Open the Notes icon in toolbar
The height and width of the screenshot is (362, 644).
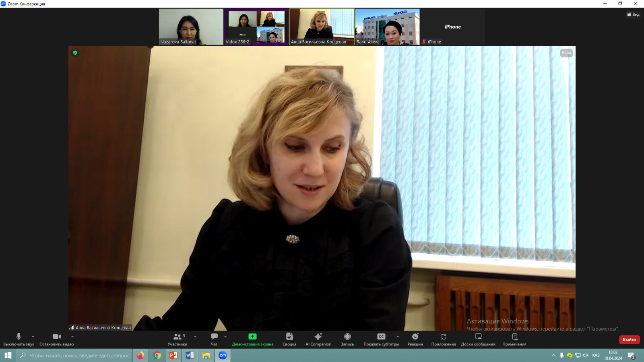tap(514, 337)
